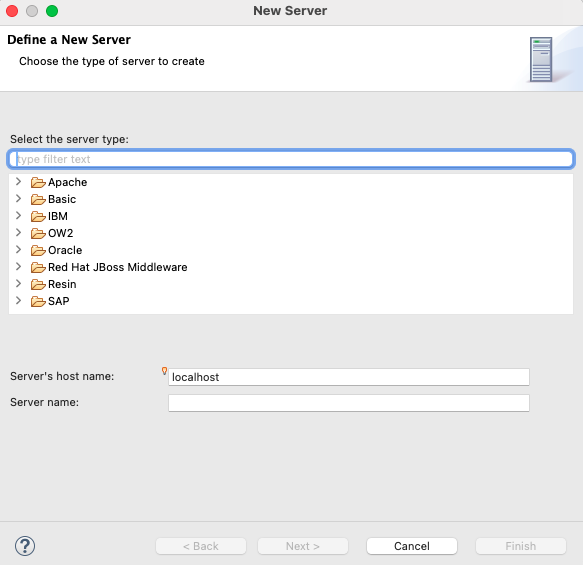Click the Cancel button
This screenshot has width=583, height=565.
coord(412,546)
